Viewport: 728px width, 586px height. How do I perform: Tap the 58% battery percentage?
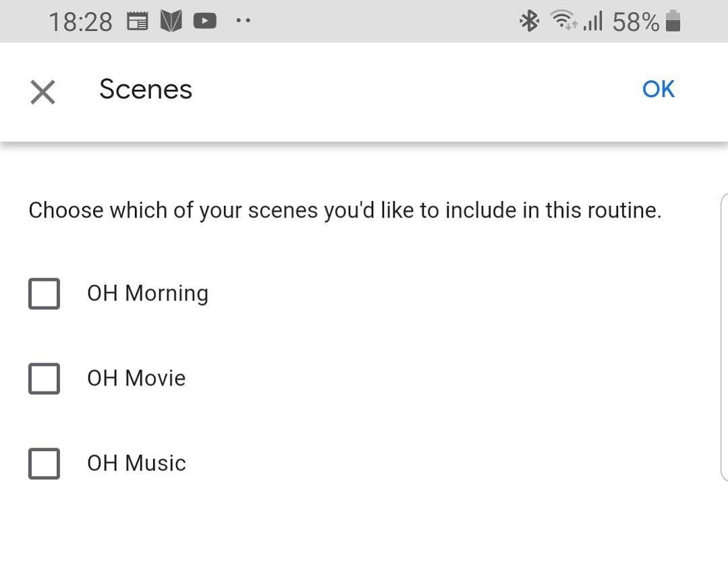(x=636, y=22)
